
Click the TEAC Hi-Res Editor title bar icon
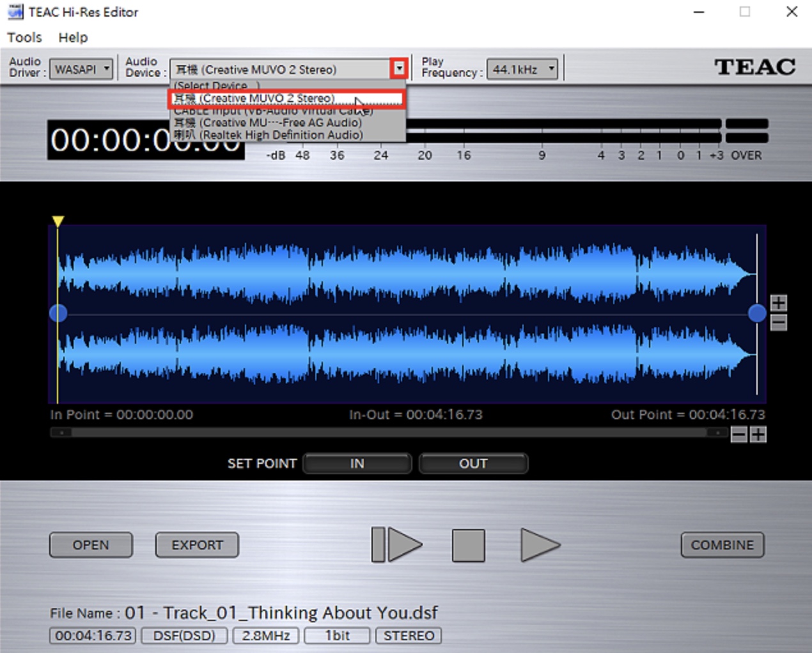click(x=15, y=12)
